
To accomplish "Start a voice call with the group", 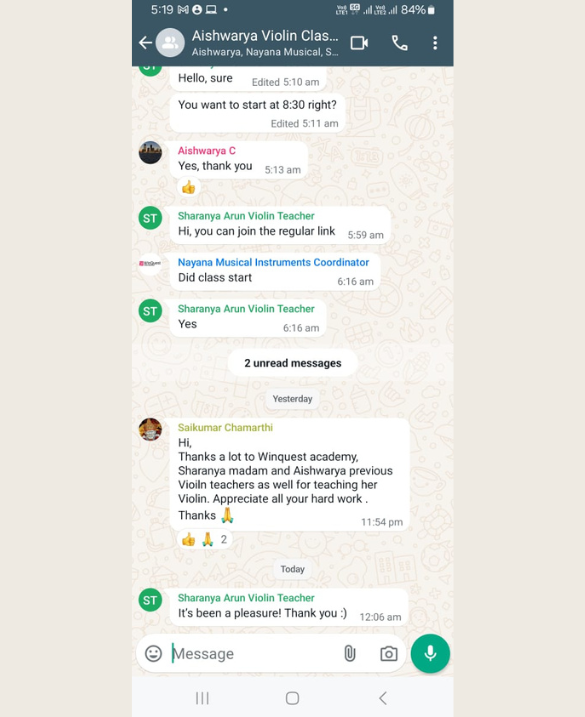I will click(x=399, y=43).
